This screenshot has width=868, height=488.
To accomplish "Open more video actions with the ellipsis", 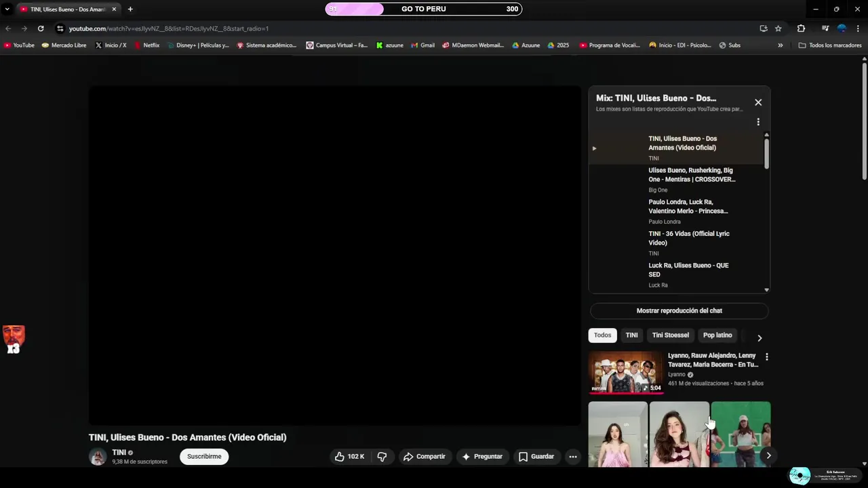I will (x=573, y=457).
